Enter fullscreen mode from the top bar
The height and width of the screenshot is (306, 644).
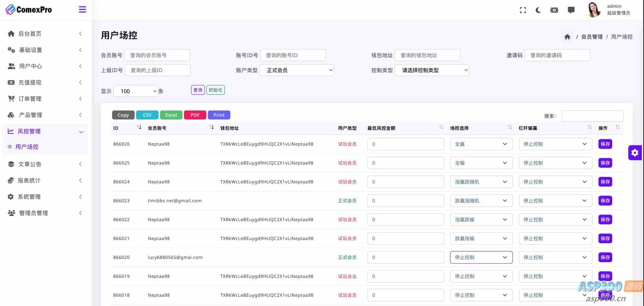click(523, 10)
